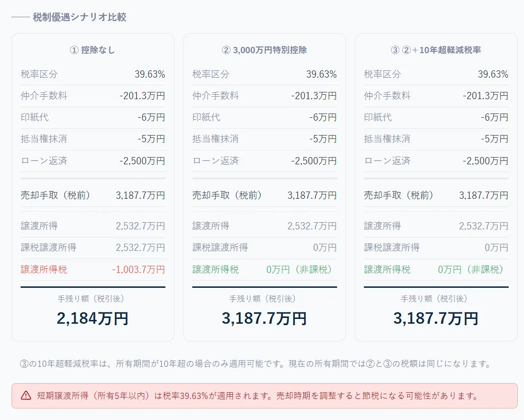Click 課税譲渡所得 label in 10年超軽減税率 card

pos(392,248)
